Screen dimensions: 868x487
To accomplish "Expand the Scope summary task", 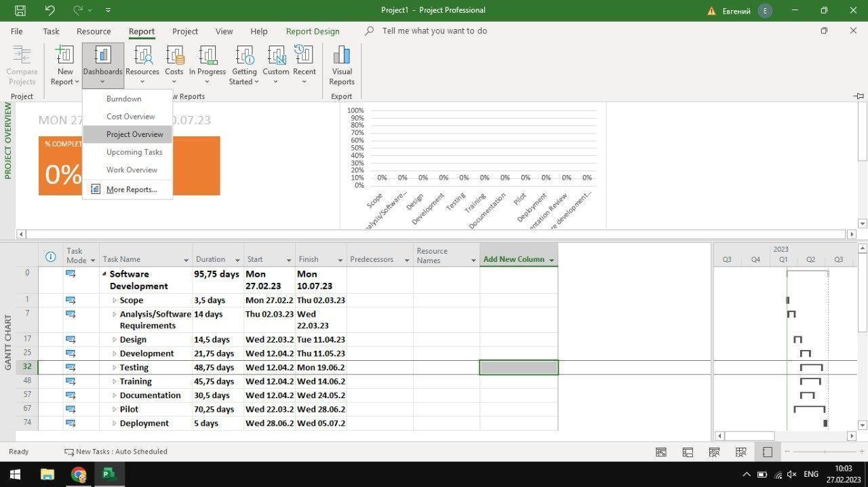I will pos(115,300).
